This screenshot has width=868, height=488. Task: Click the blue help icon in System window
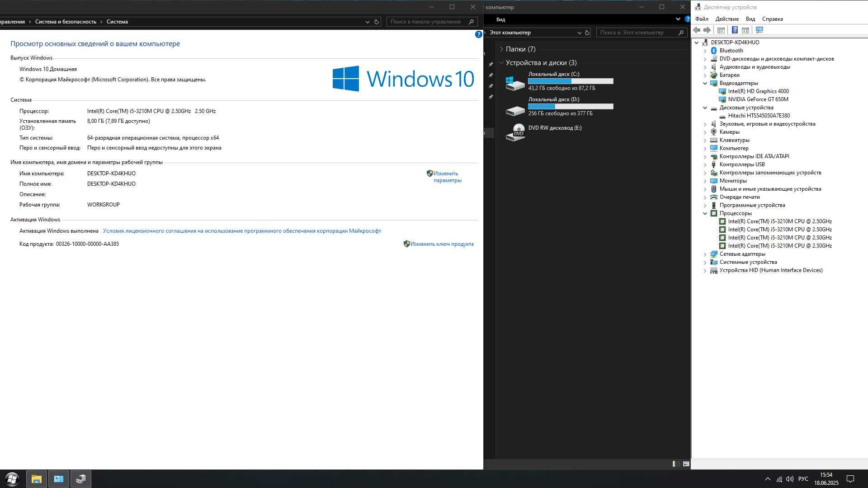[478, 34]
